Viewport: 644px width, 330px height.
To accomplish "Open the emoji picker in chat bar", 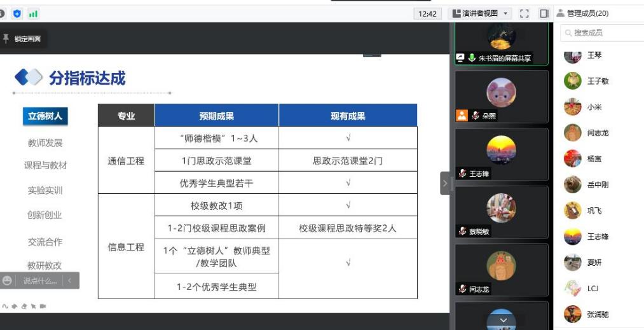I will 8,280.
